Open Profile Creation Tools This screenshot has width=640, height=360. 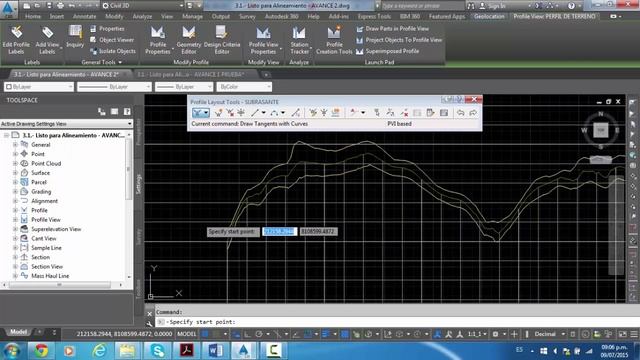click(x=334, y=40)
